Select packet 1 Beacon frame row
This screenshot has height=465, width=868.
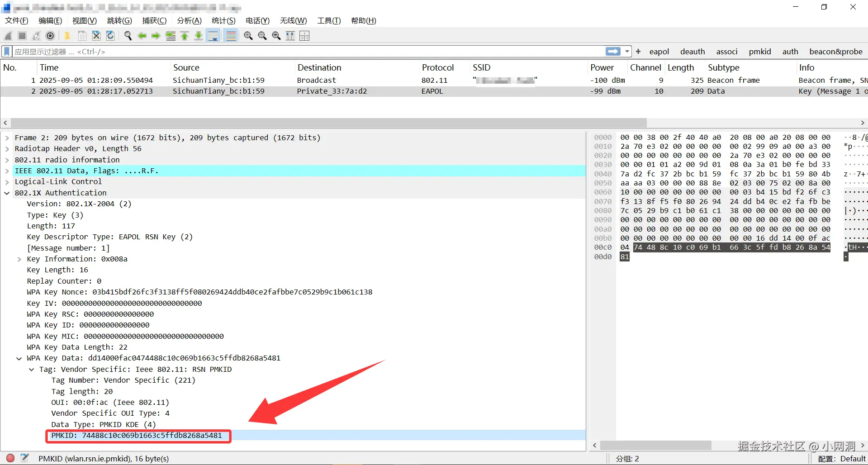tap(434, 80)
